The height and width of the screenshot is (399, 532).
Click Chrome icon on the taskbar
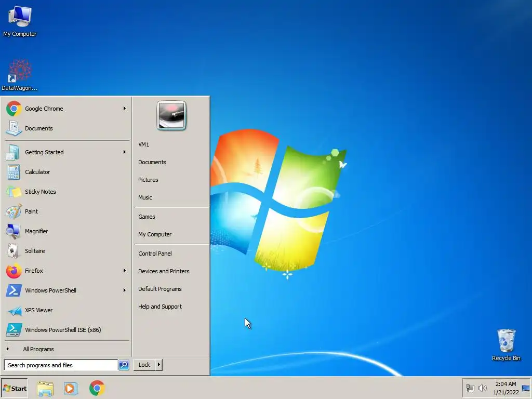click(97, 388)
